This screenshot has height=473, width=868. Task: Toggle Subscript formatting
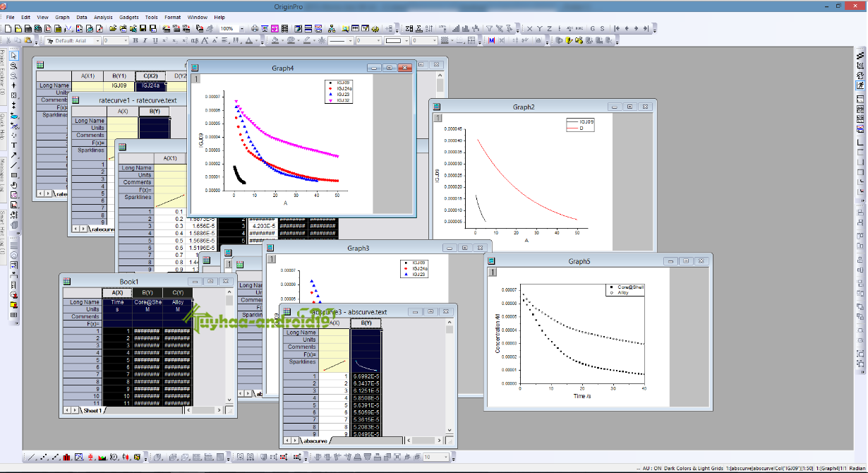[174, 41]
